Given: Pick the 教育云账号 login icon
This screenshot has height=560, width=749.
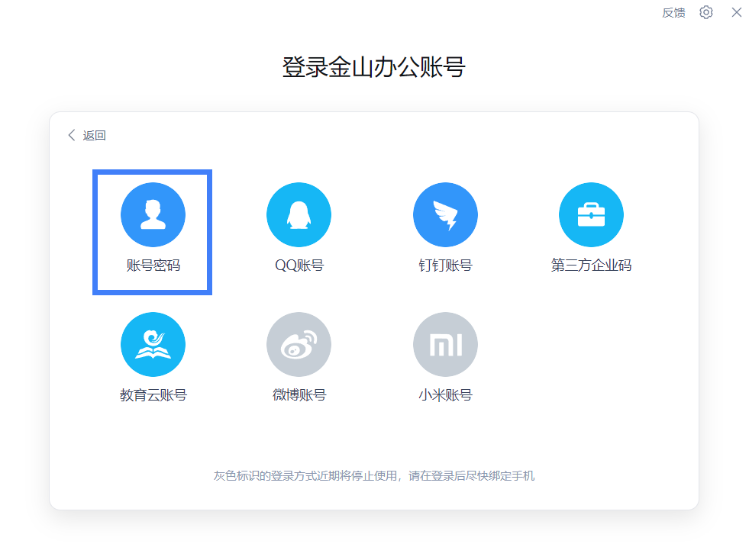Looking at the screenshot, I should (x=153, y=345).
